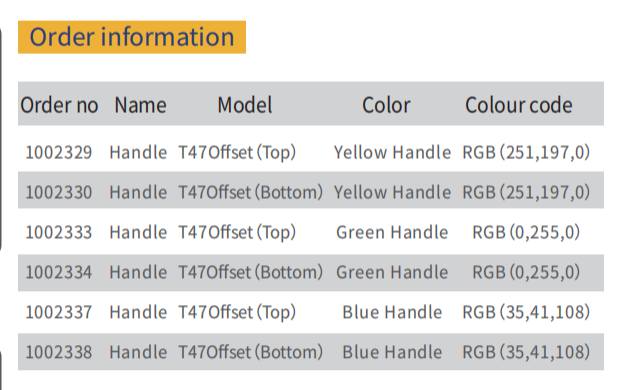Click T47Offset (Top) model in row 1002329
Image resolution: width=624 pixels, height=390 pixels.
(x=237, y=153)
